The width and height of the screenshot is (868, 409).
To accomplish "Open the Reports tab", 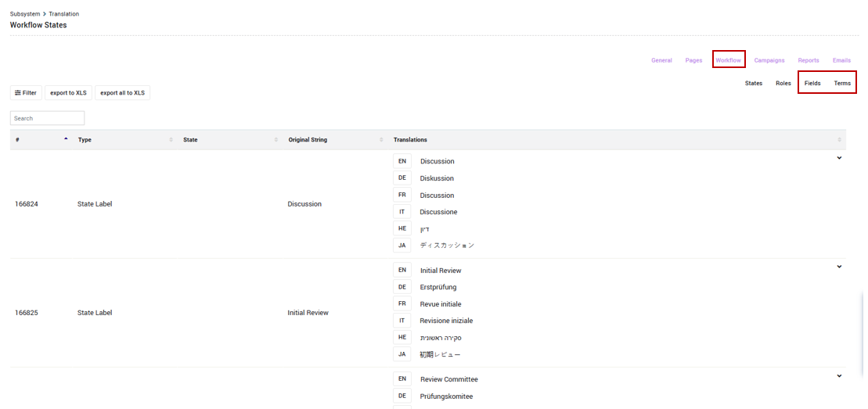I will pyautogui.click(x=809, y=60).
